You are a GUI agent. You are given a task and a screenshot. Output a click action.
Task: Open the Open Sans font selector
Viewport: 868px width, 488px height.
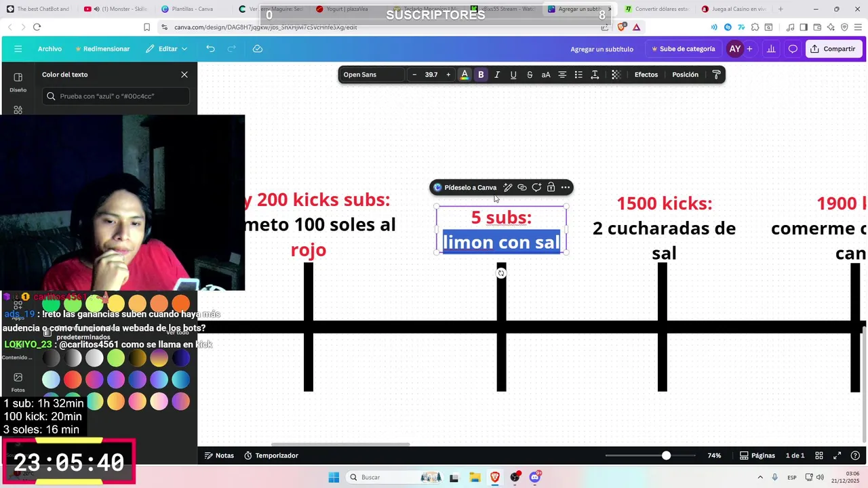(372, 75)
